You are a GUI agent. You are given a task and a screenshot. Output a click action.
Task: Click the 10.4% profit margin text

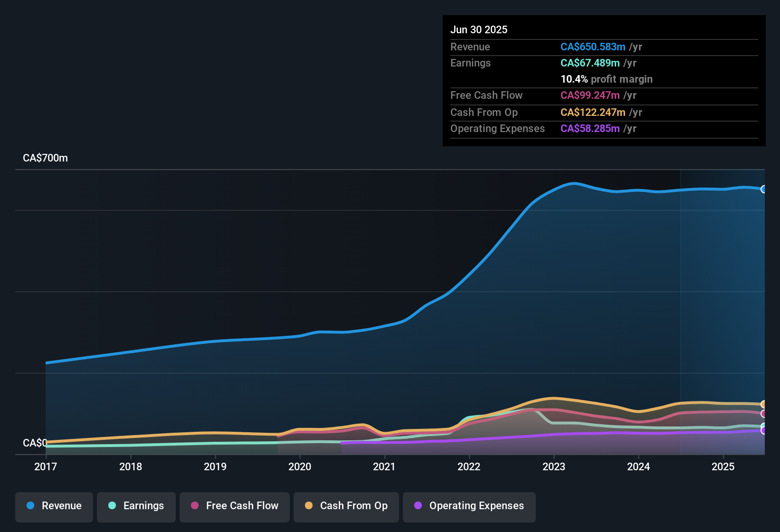pos(607,79)
